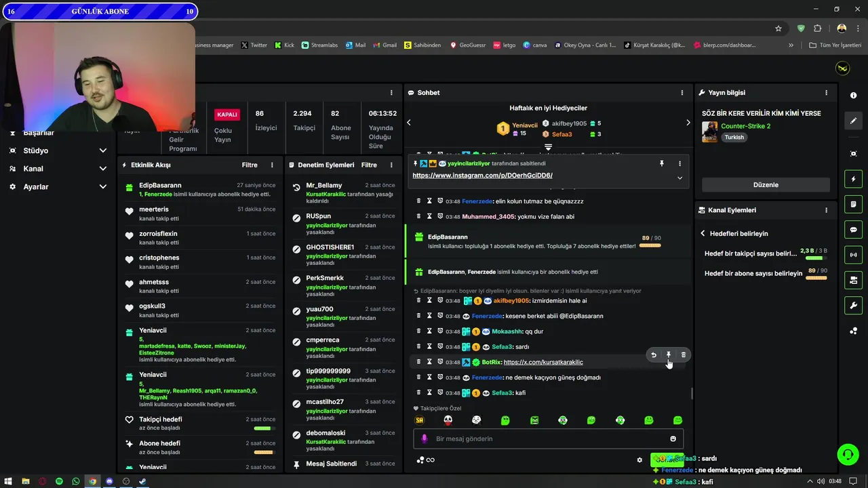The height and width of the screenshot is (488, 868).
Task: Open the green headset support bubble
Action: tap(848, 454)
